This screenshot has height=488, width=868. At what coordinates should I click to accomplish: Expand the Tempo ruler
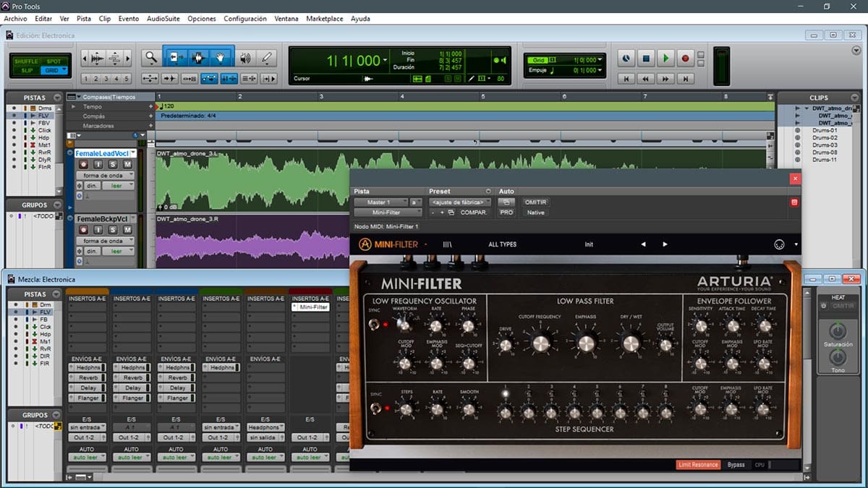73,106
